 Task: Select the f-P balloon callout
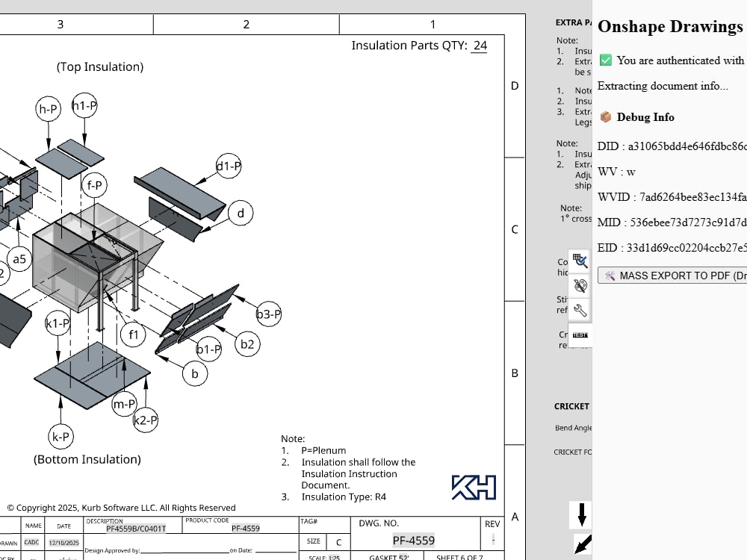(94, 185)
